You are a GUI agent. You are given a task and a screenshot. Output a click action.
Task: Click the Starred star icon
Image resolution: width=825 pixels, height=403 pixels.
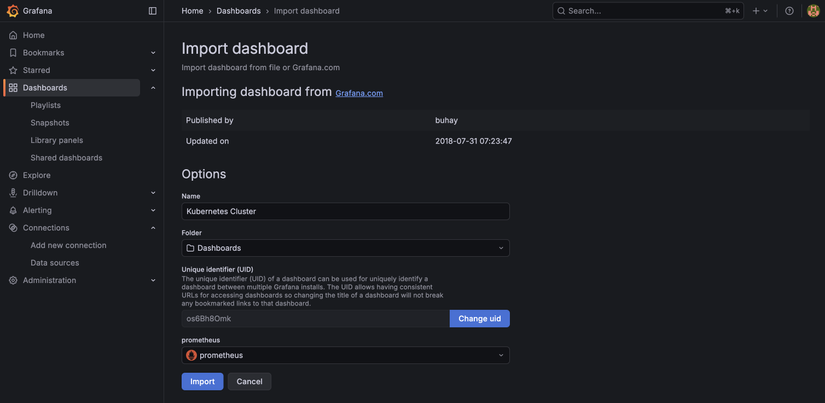(x=13, y=70)
